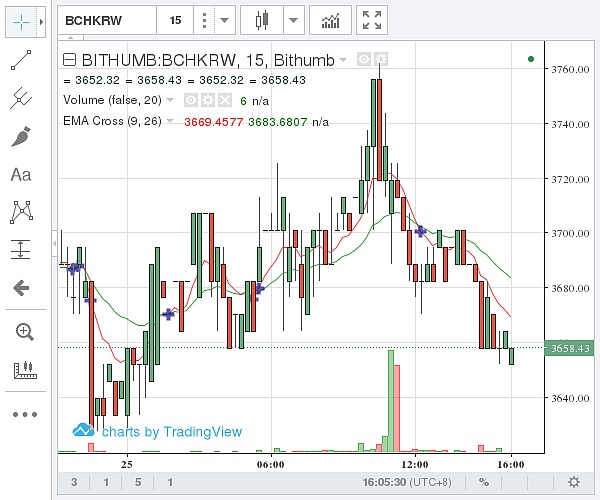Viewport: 600px width, 500px height.
Task: Toggle percent scale % button
Action: [484, 482]
